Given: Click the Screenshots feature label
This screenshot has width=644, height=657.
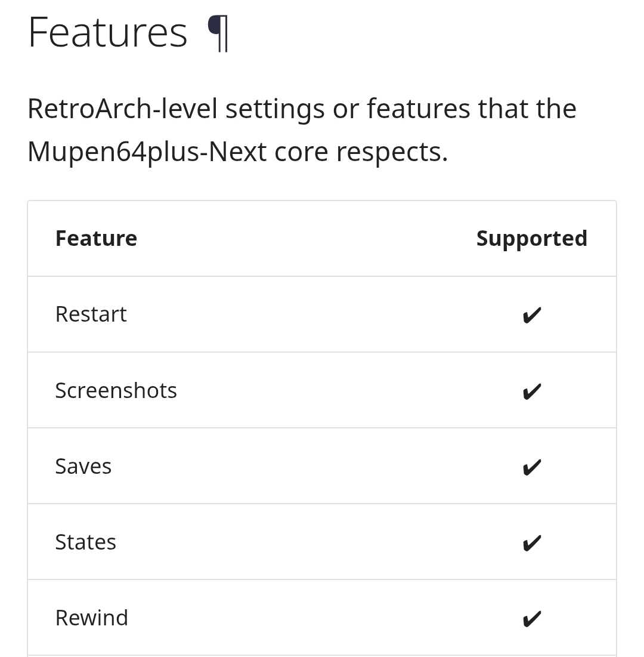Looking at the screenshot, I should coord(116,390).
